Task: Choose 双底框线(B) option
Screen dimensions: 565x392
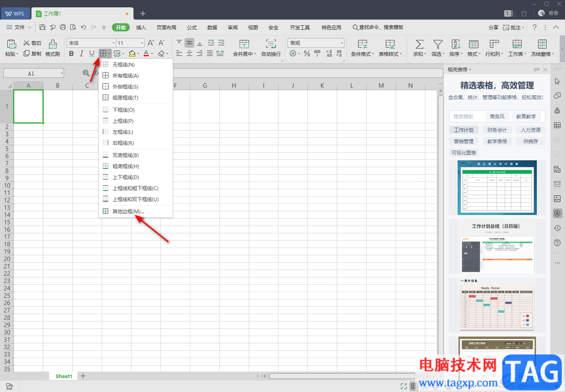Action: pos(136,155)
